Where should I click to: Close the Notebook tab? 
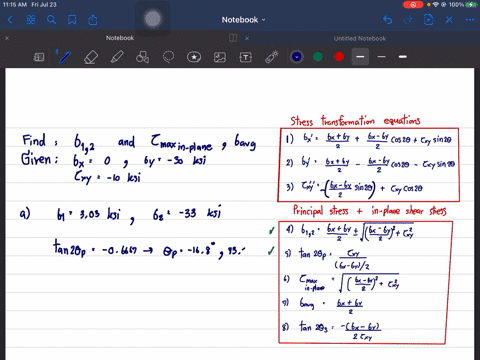click(x=7, y=38)
